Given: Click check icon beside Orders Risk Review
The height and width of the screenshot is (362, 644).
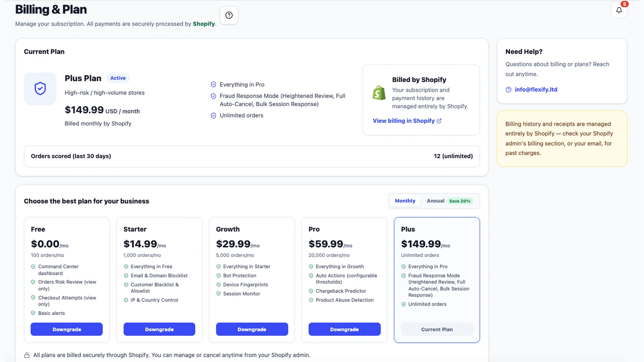Looking at the screenshot, I should pyautogui.click(x=33, y=282).
